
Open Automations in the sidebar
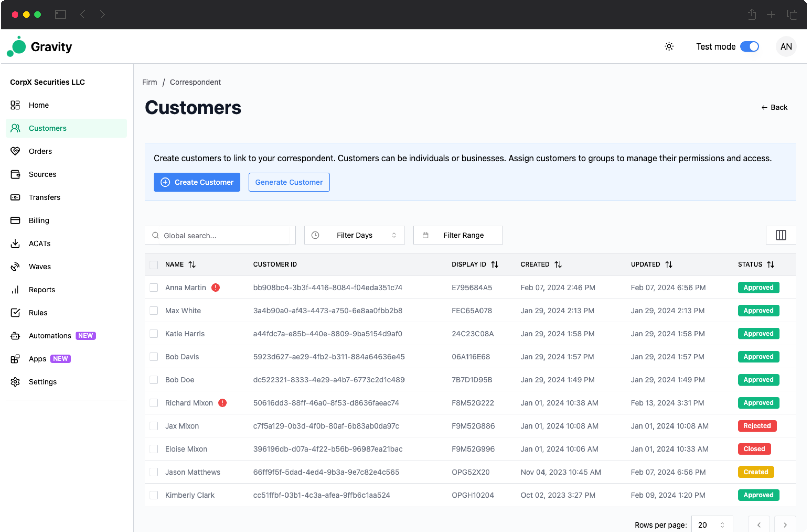[x=66, y=336]
